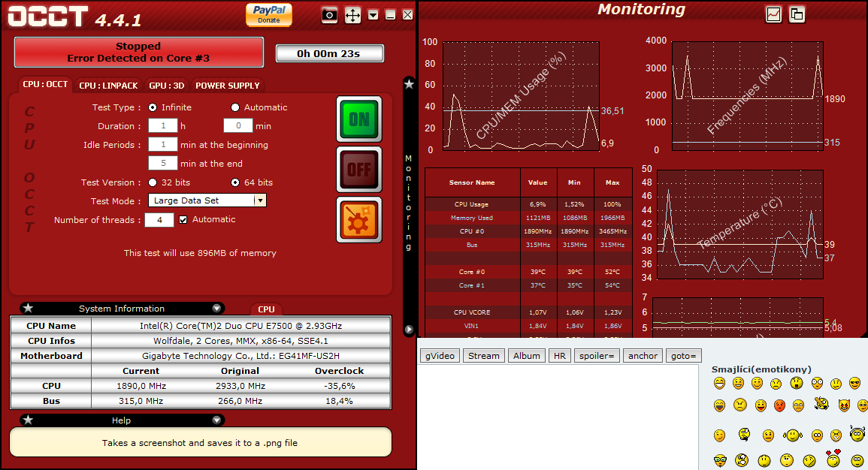Click the 'CPU VCORE' sensor name
868x470 pixels.
pos(472,312)
